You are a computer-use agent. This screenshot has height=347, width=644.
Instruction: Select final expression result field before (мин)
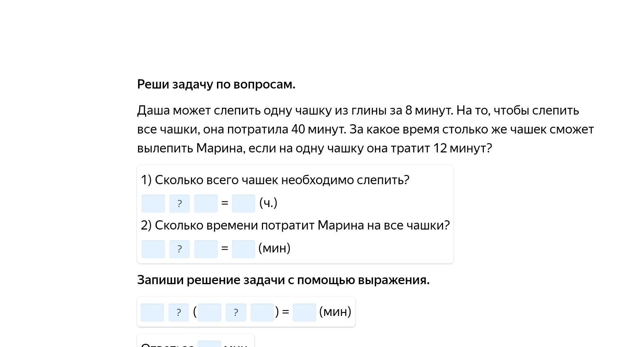[x=304, y=312]
